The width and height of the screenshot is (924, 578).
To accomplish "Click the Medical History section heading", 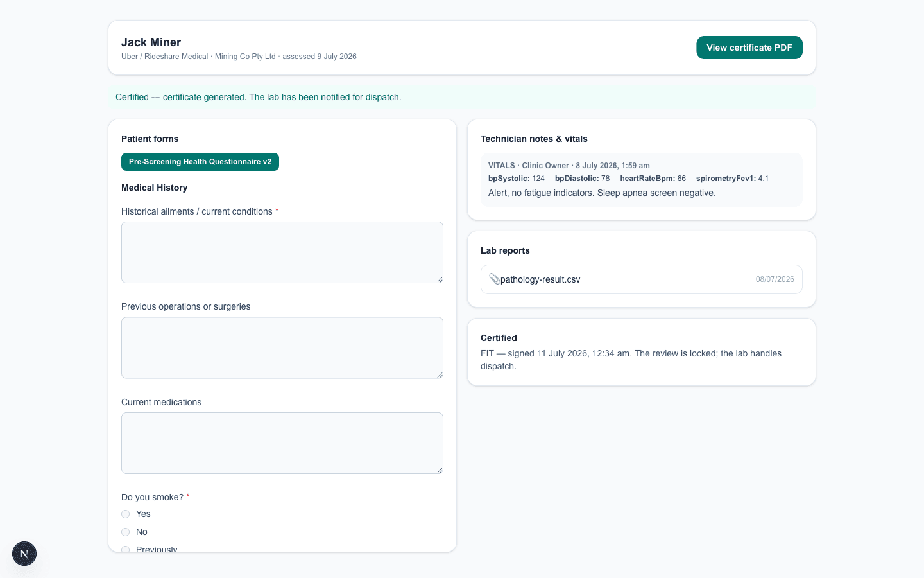I will tap(155, 188).
